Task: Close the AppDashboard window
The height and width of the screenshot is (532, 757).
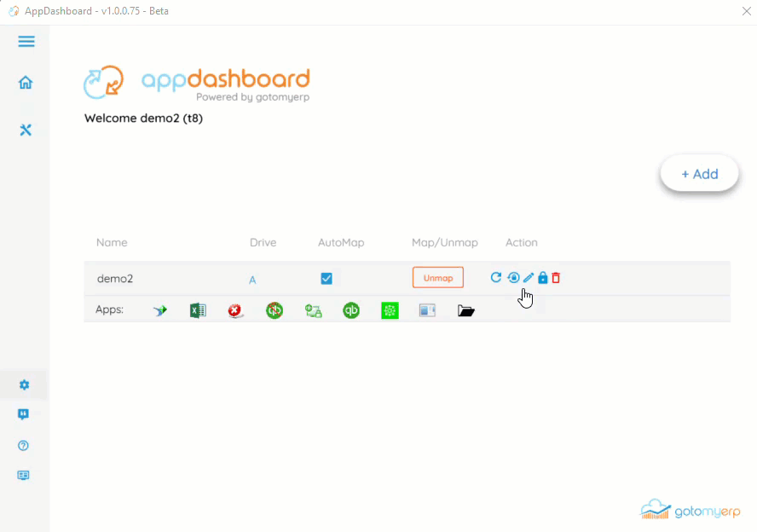Action: [747, 11]
